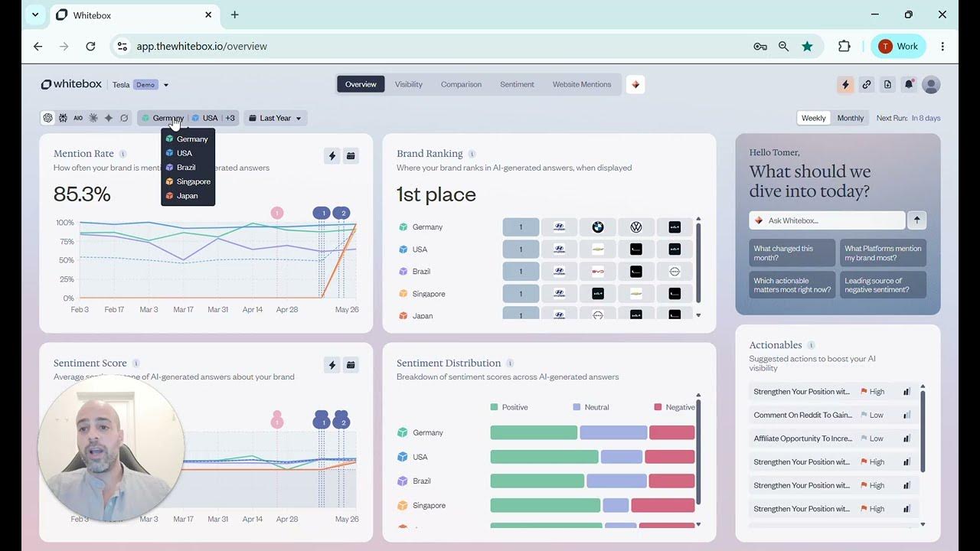Click the +3 countries indicator
980x551 pixels.
tap(230, 118)
